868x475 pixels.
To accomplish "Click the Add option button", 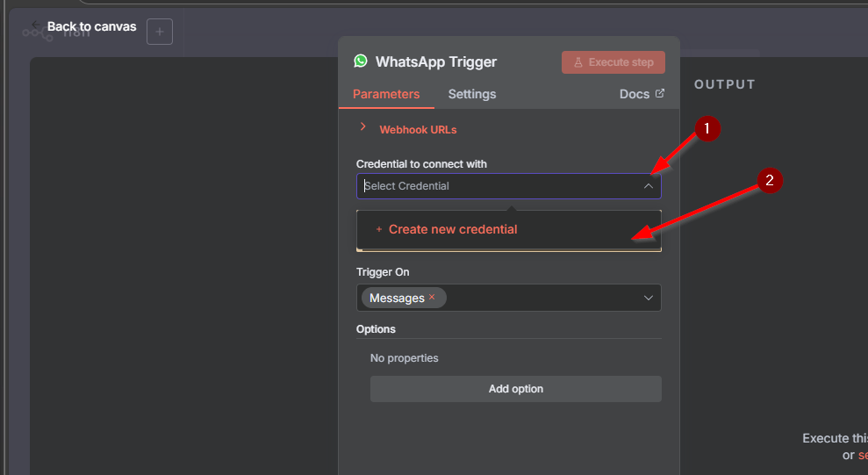I will pyautogui.click(x=516, y=389).
